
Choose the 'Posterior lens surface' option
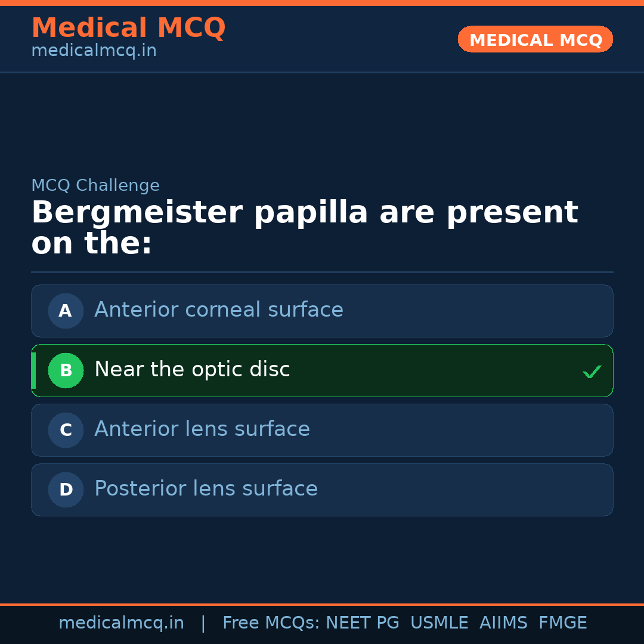pyautogui.click(x=206, y=489)
